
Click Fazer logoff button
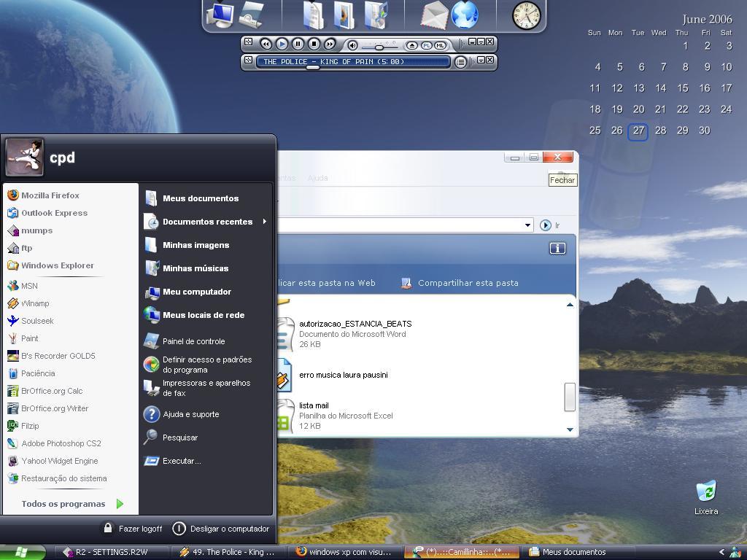[133, 529]
